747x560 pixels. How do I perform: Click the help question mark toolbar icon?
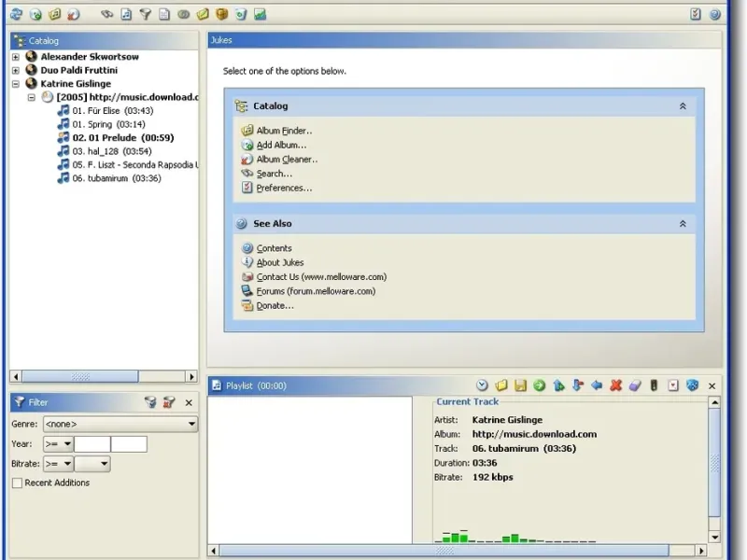click(x=714, y=14)
